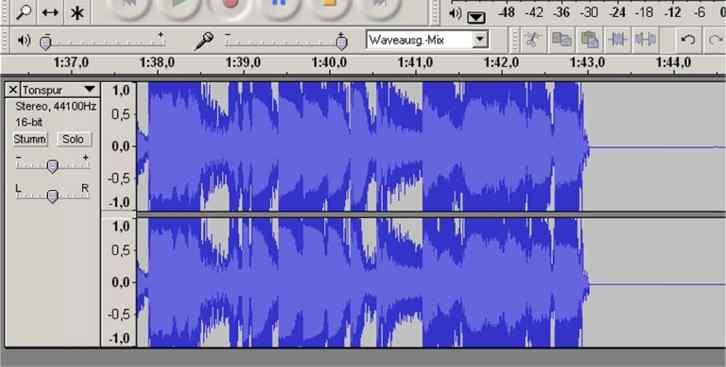Click the output volume slider thumb

tap(45, 43)
